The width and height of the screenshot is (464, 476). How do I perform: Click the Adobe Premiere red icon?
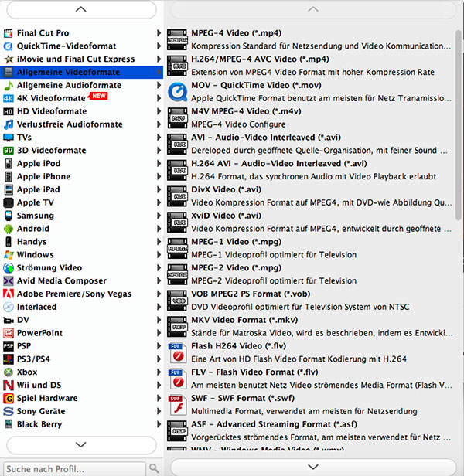[x=9, y=294]
